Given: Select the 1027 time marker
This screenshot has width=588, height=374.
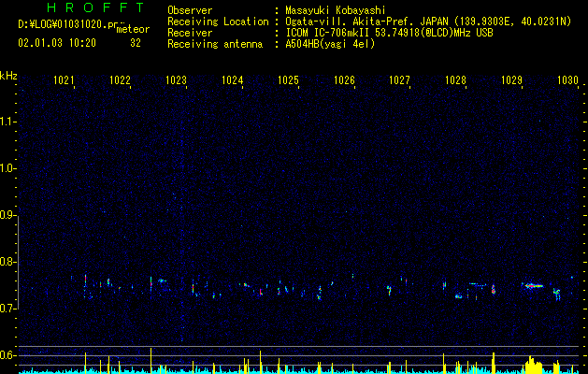Looking at the screenshot, I should pos(400,80).
